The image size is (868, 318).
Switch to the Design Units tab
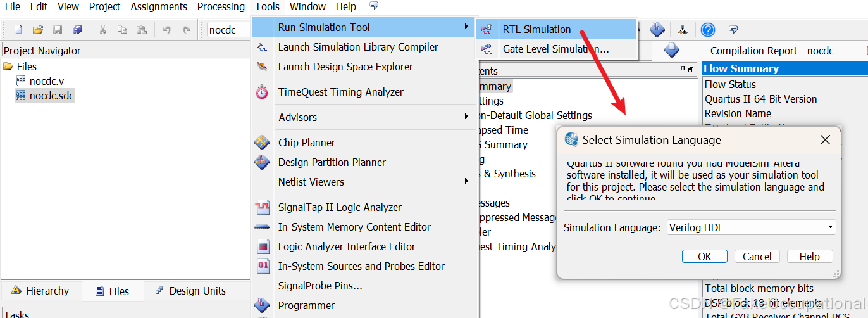[x=190, y=291]
